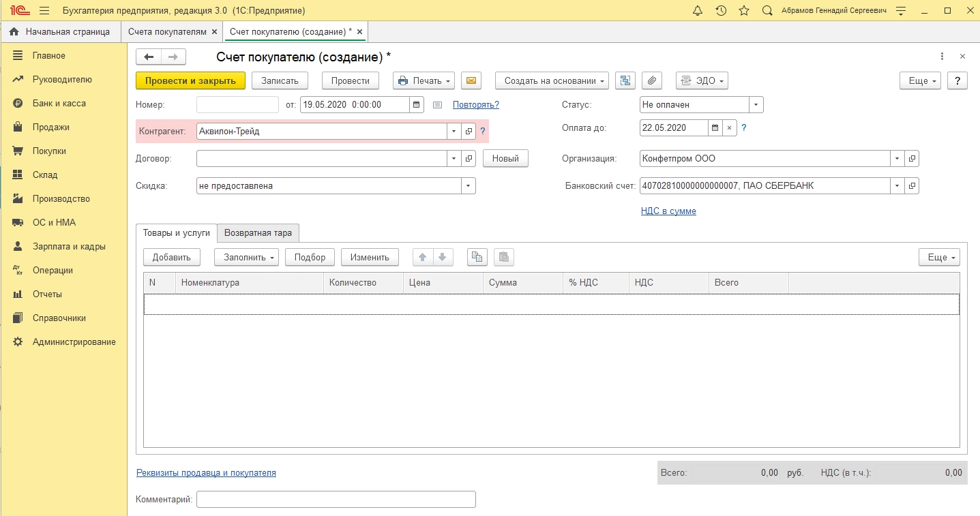Open Продажи section in sidebar
Screen dimensions: 980x516
(x=51, y=127)
